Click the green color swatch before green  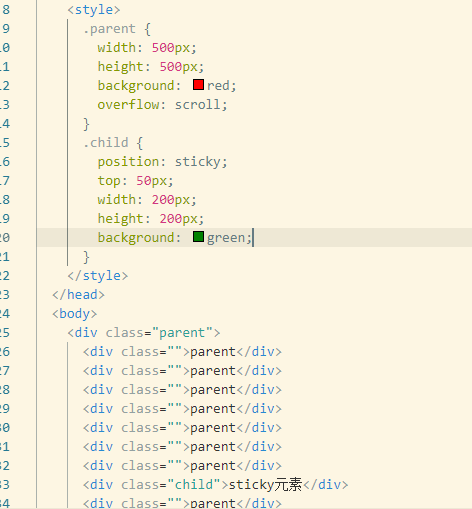pyautogui.click(x=198, y=237)
